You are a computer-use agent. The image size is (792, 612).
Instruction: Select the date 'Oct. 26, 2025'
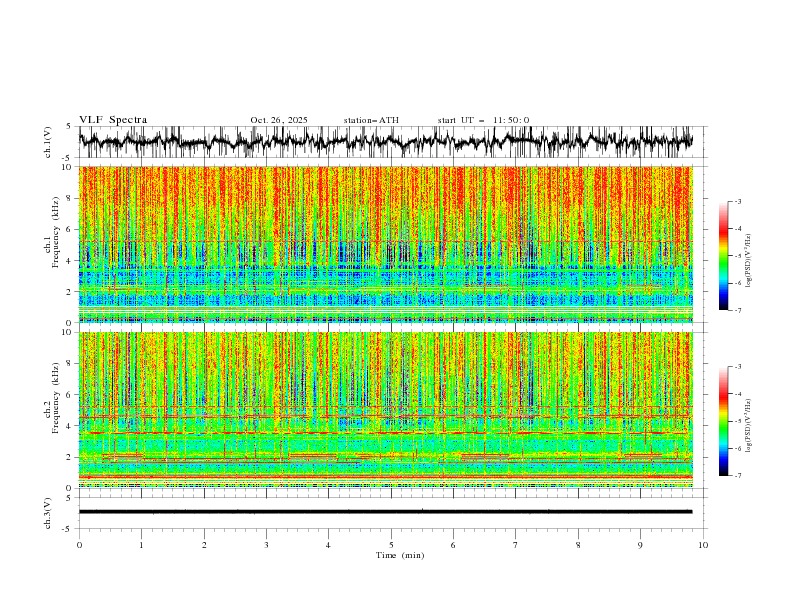(279, 120)
